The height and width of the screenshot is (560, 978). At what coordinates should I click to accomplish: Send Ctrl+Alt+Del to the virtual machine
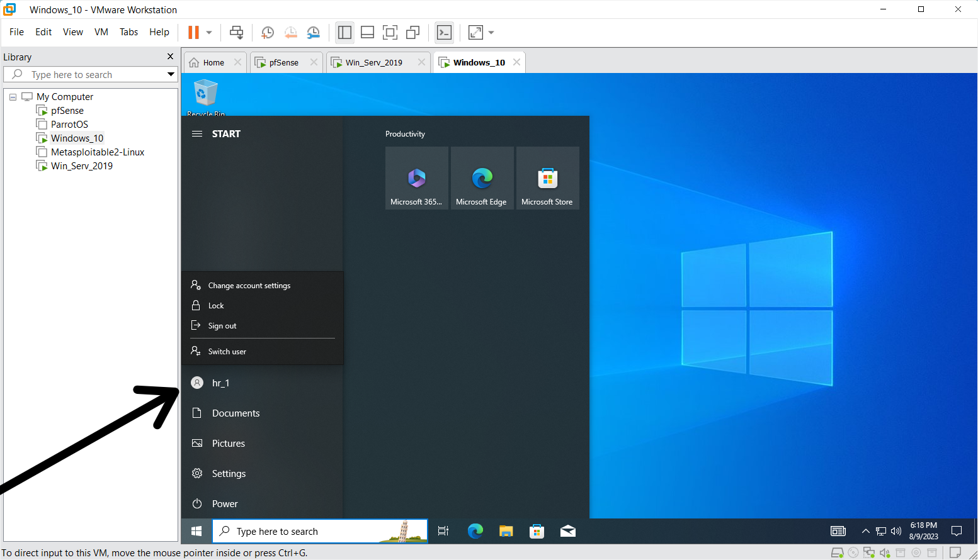[x=236, y=32]
